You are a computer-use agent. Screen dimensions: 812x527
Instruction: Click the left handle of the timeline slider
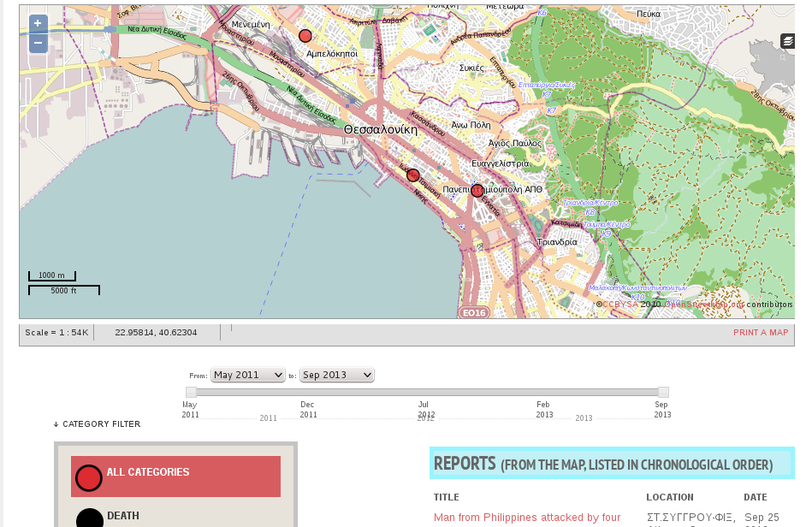191,392
